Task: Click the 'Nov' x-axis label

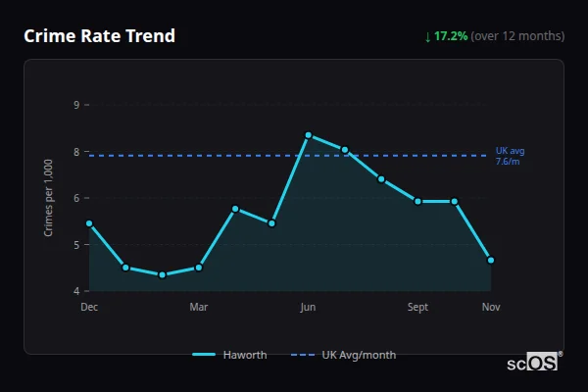Action: point(491,307)
